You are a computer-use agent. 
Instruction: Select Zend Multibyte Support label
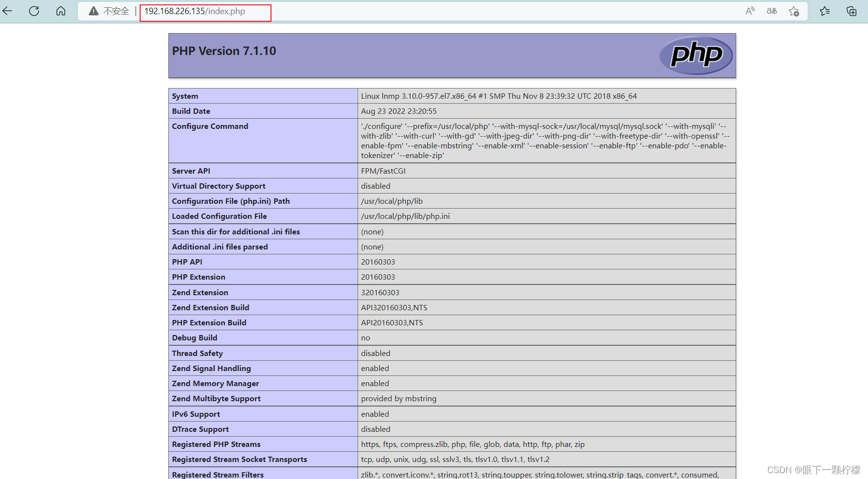216,399
